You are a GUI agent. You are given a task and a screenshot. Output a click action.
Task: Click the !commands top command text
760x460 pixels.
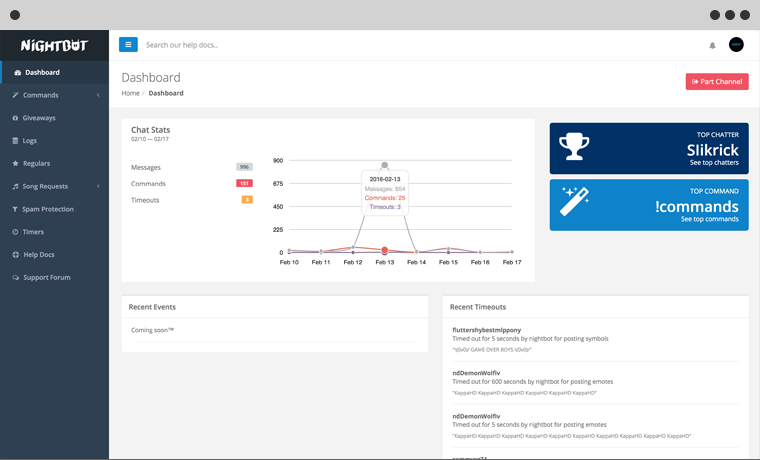697,206
